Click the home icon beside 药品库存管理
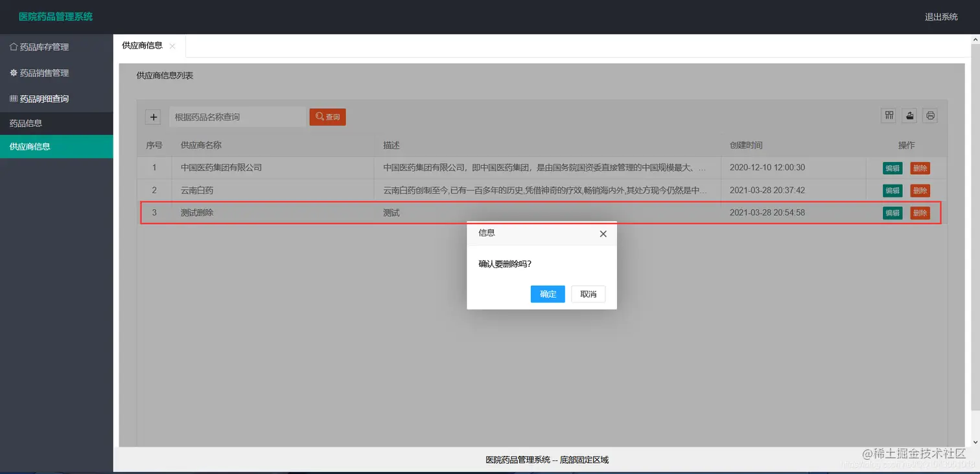Viewport: 980px width, 474px height. coord(16,46)
